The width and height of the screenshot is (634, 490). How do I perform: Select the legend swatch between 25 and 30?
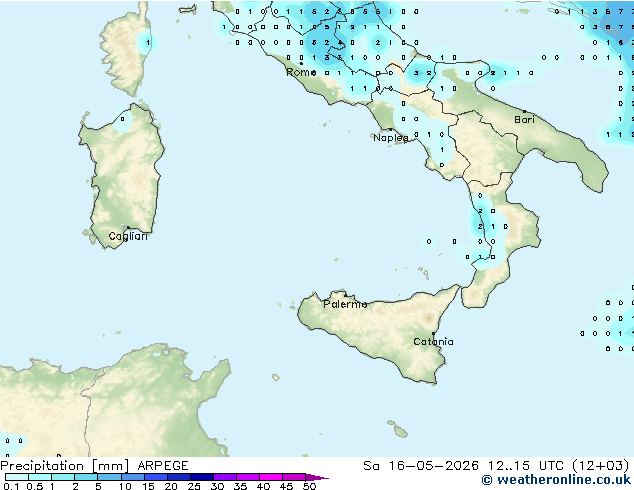pyautogui.click(x=202, y=477)
